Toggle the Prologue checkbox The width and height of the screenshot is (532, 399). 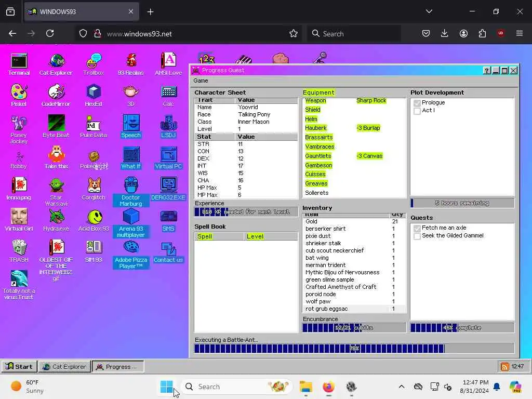[x=417, y=103]
